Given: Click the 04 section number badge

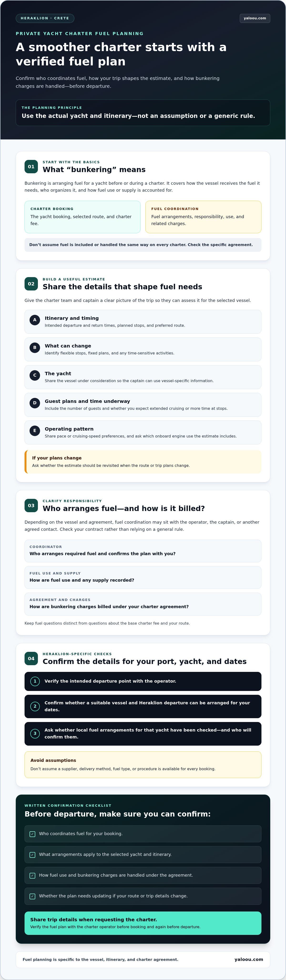Looking at the screenshot, I should (x=31, y=659).
